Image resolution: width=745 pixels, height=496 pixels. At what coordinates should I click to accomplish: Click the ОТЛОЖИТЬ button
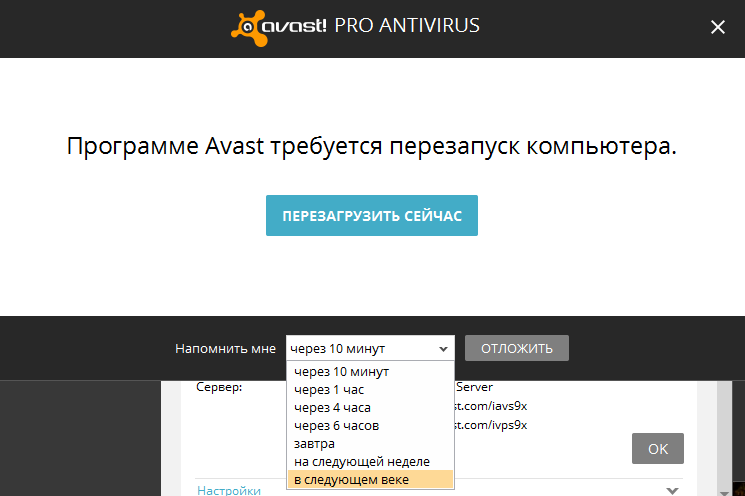coord(516,348)
